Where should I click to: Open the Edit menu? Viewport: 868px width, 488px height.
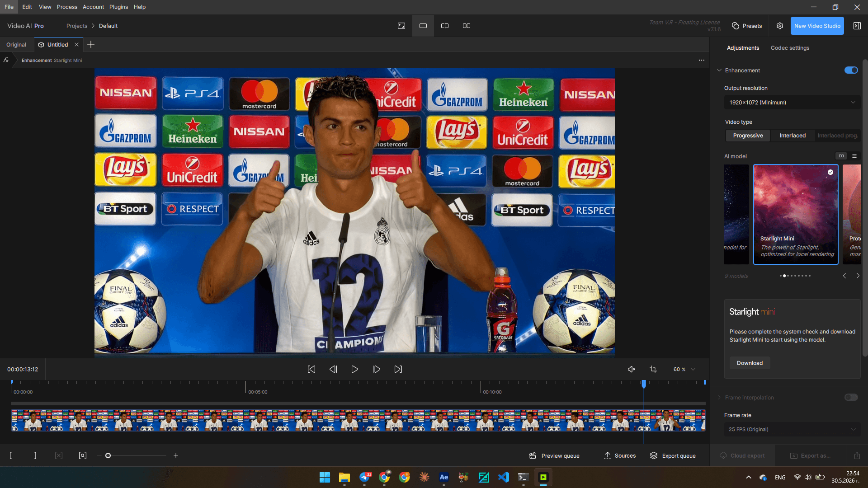click(27, 7)
